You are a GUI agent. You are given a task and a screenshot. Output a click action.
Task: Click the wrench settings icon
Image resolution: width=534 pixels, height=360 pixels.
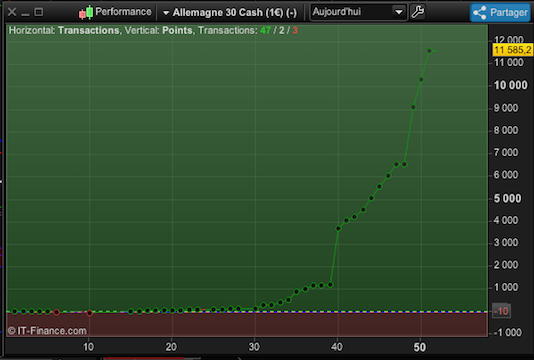pos(417,12)
